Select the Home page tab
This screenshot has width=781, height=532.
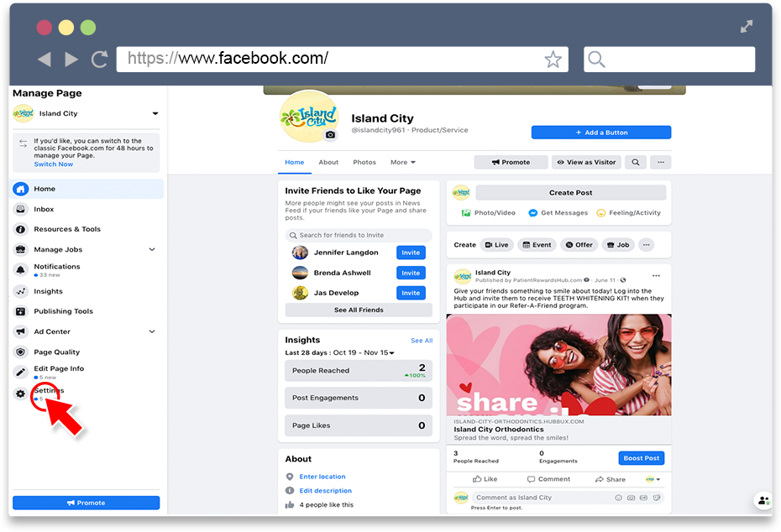[x=295, y=163]
